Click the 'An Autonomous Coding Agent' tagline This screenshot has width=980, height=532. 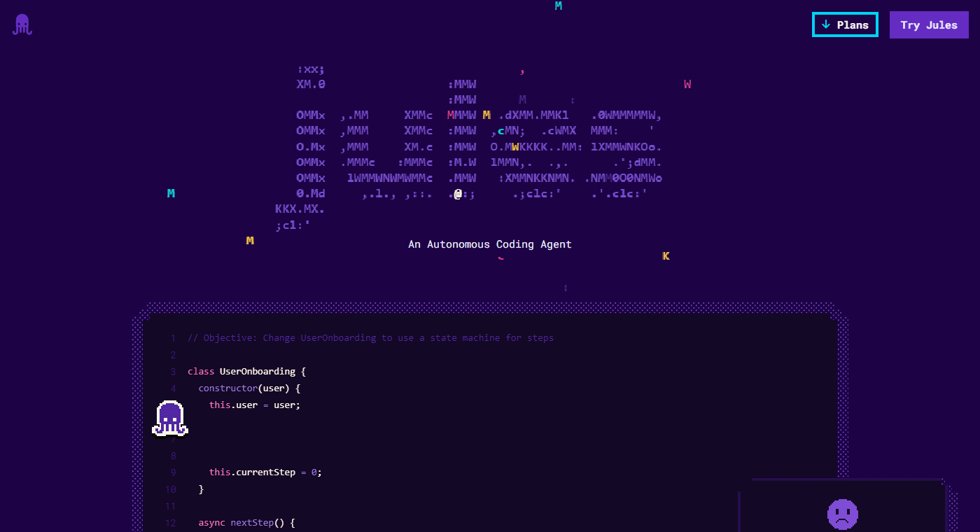[x=490, y=244]
